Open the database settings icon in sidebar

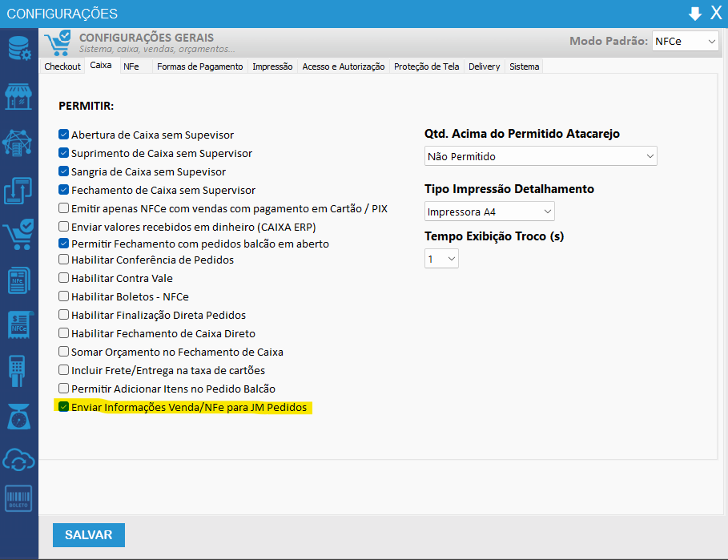[x=18, y=48]
